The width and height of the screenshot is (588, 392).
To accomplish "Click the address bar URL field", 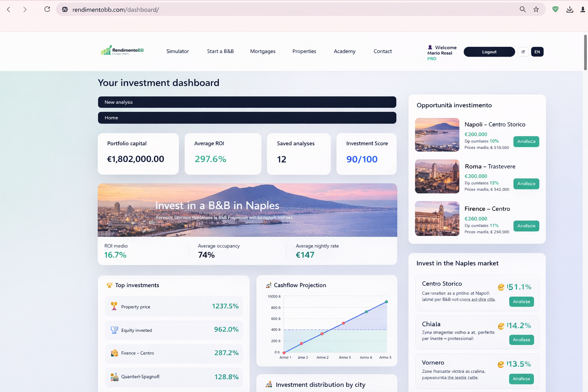I will click(268, 10).
